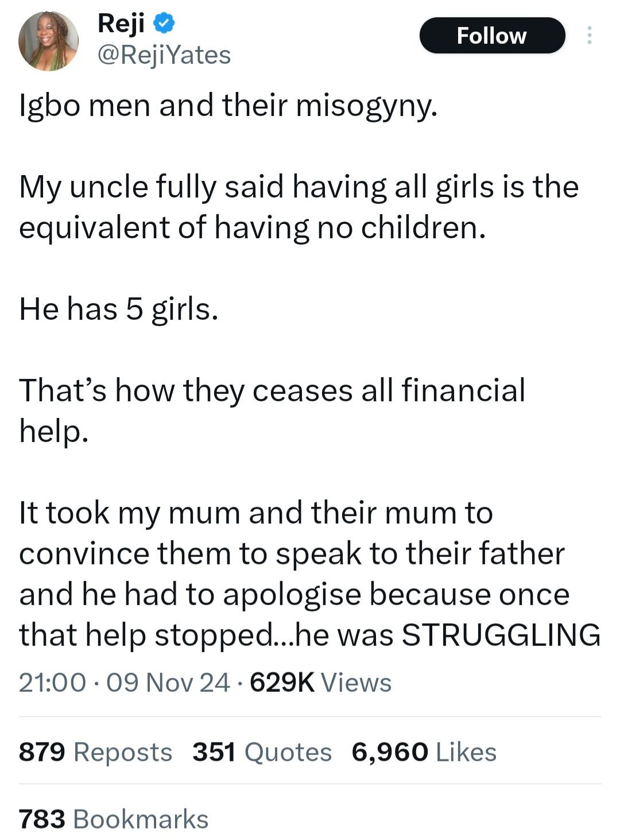Open the three-dot more options menu
The width and height of the screenshot is (620, 840).
[588, 36]
